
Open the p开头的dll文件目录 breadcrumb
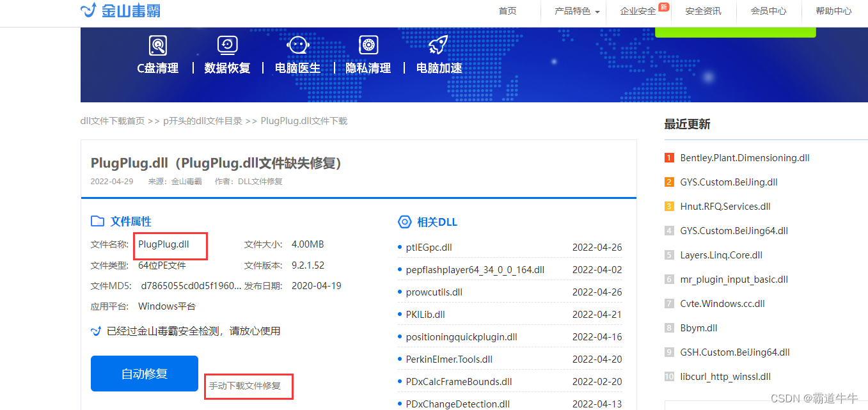(203, 121)
